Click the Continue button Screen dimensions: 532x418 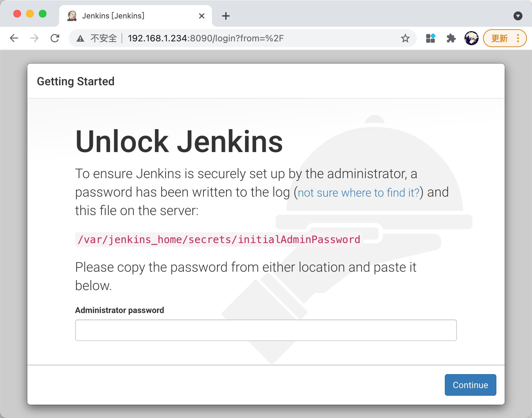tap(470, 385)
